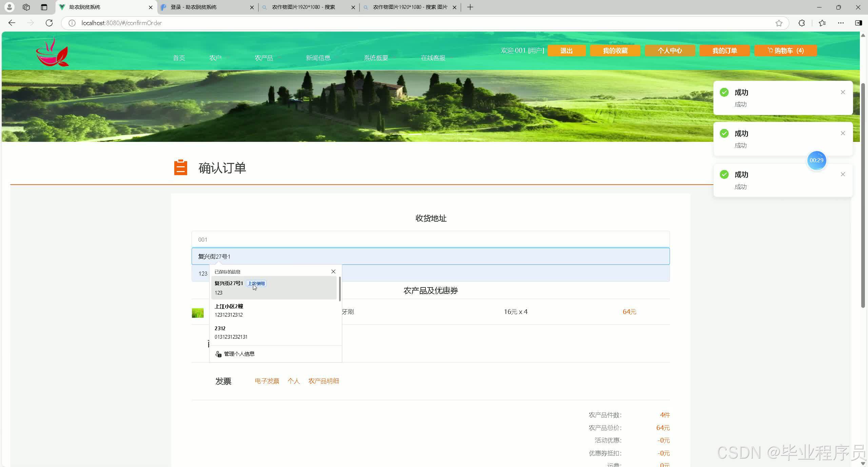Click the site logo teacup icon

click(52, 52)
